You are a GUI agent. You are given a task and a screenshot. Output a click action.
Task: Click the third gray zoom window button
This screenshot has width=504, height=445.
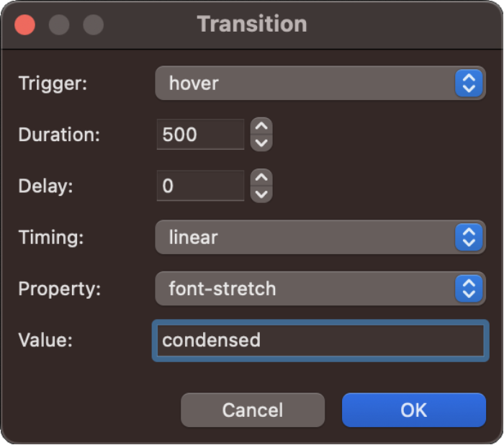pyautogui.click(x=94, y=25)
